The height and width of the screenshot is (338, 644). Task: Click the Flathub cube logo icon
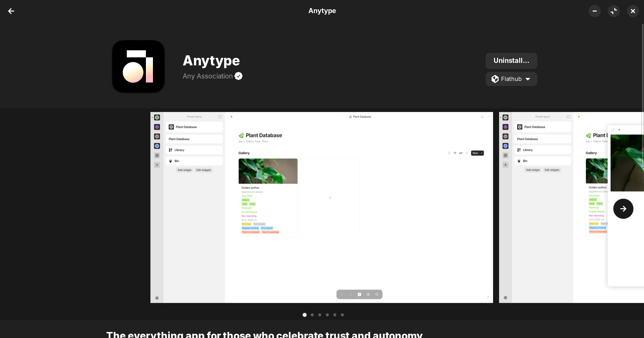[495, 79]
